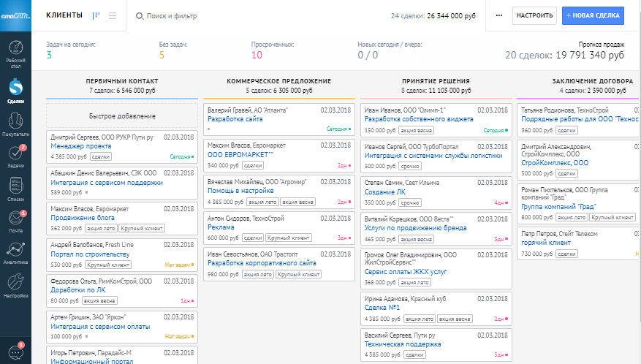
Task: Click the КЛИЕНТЫ pipeline title
Action: click(64, 15)
